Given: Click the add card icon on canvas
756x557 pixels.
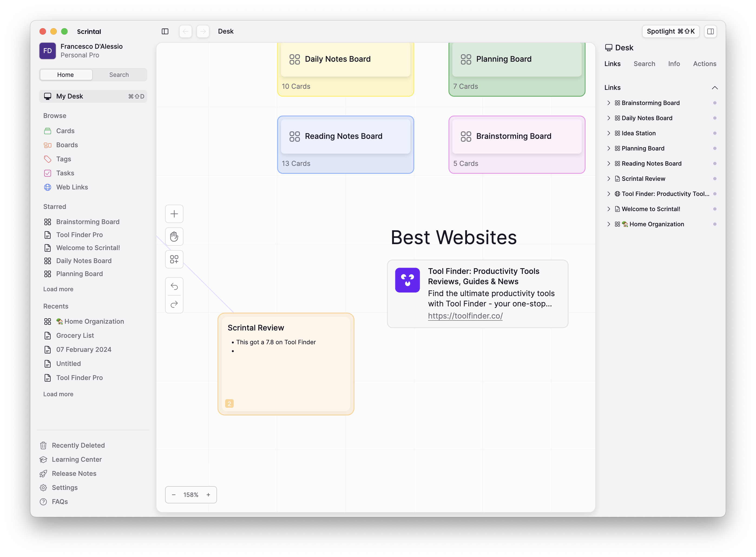Looking at the screenshot, I should point(174,213).
